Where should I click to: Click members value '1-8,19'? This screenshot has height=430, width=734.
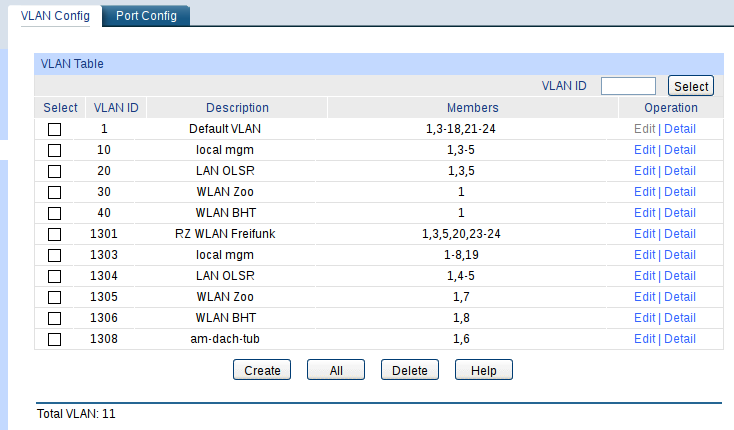click(x=461, y=255)
